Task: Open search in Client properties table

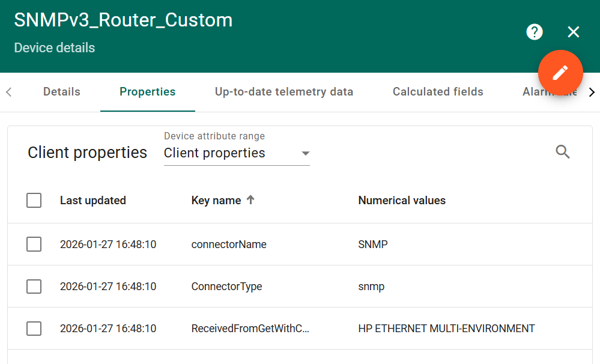Action: 563,152
